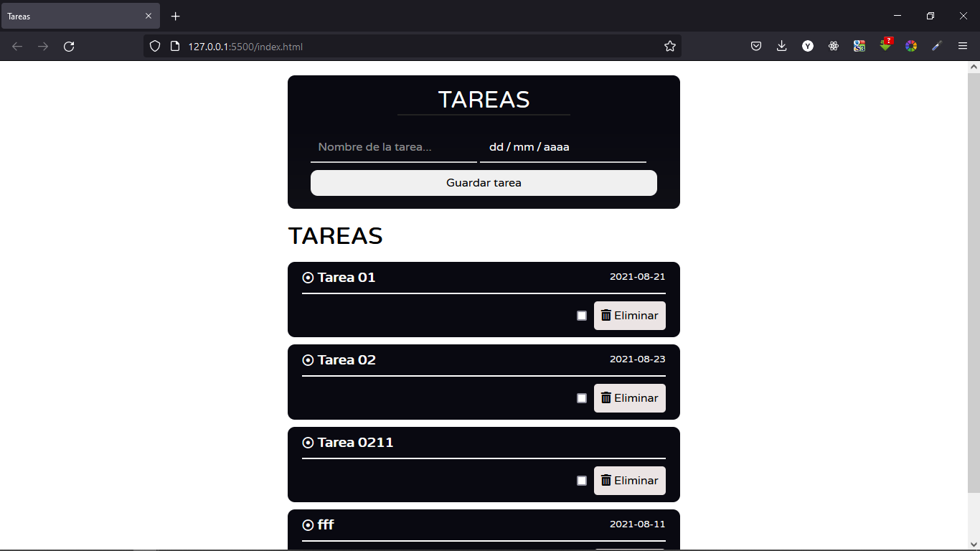
Task: Click the date 2021-08-21
Action: 638,277
